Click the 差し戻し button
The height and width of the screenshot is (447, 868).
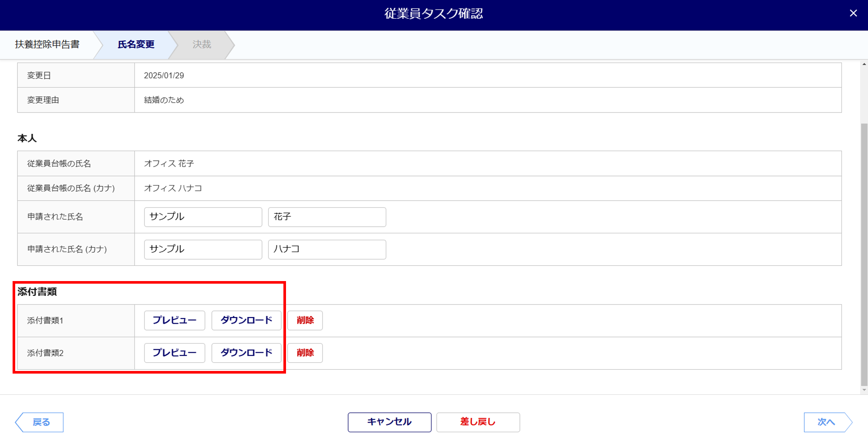pyautogui.click(x=478, y=422)
